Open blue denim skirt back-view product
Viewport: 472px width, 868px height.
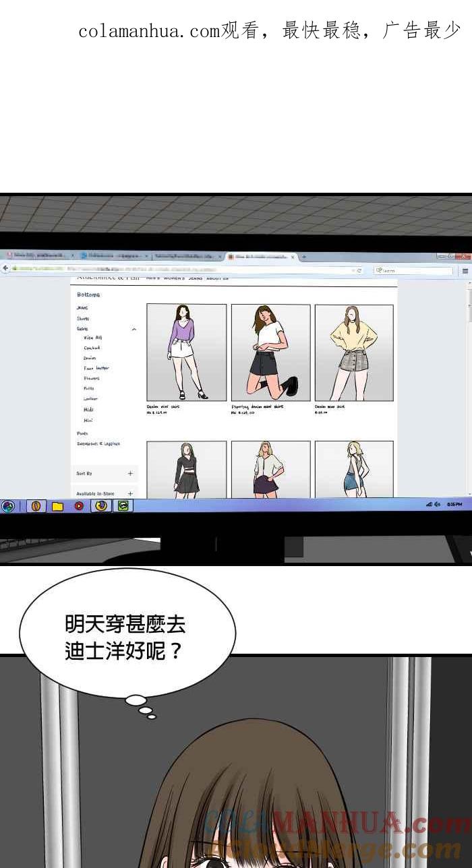pyautogui.click(x=354, y=470)
